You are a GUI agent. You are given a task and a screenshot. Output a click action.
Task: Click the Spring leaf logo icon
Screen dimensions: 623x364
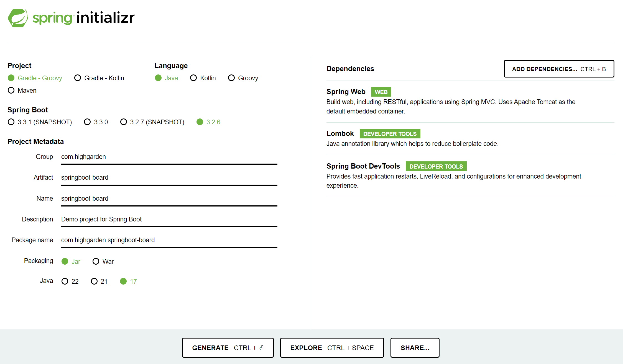[x=18, y=18]
